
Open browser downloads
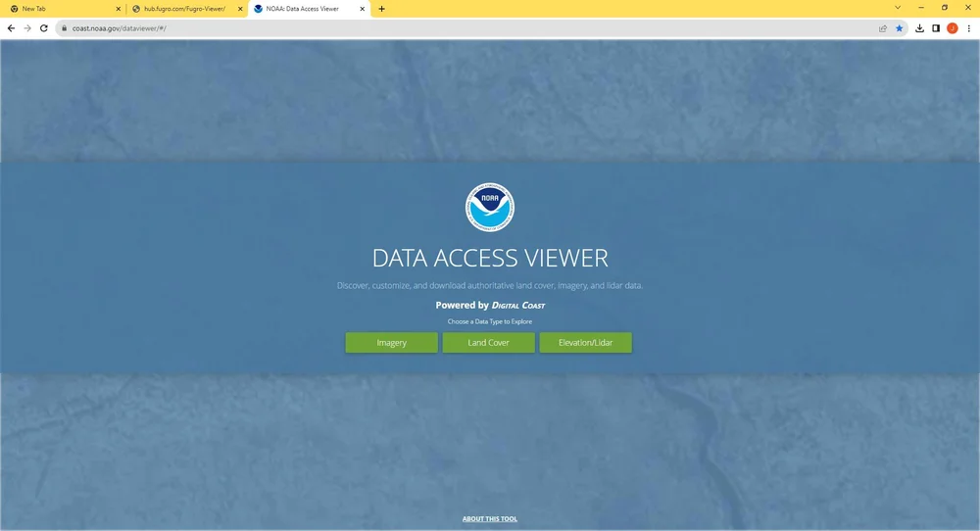pos(919,28)
